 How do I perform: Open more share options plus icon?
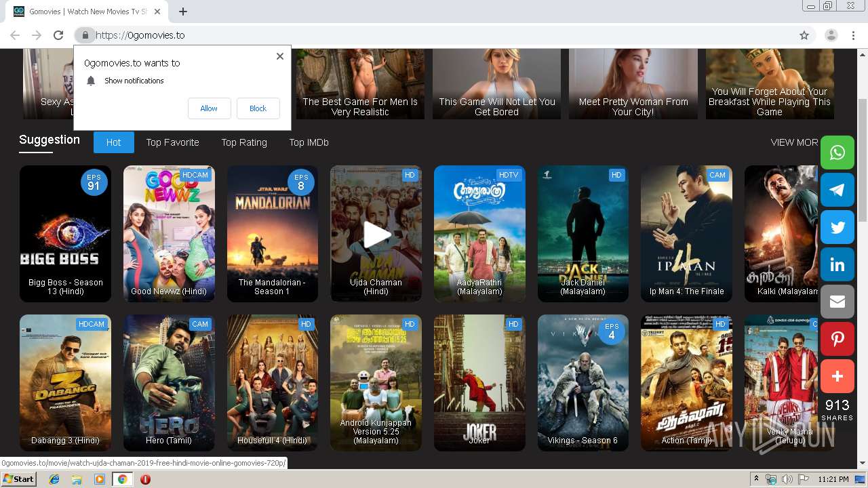[837, 377]
